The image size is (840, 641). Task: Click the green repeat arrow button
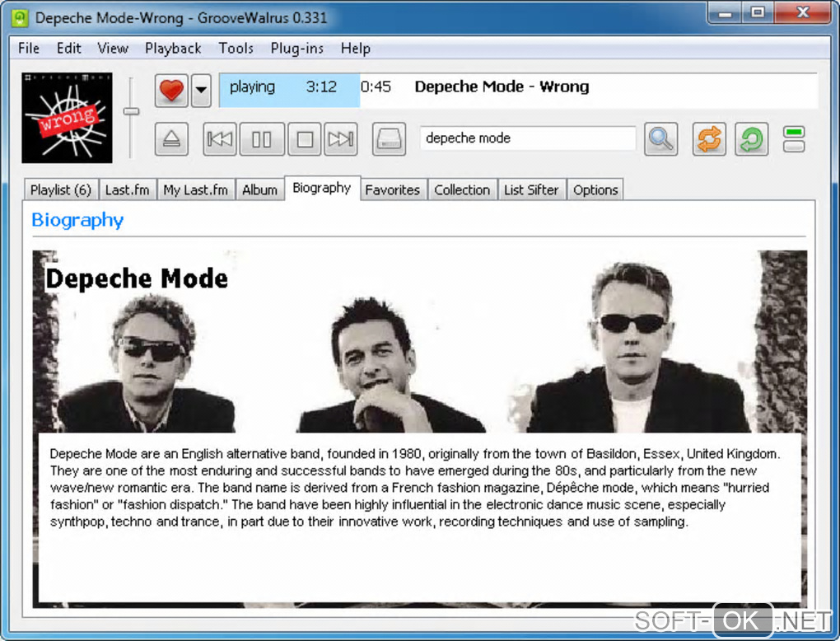752,139
